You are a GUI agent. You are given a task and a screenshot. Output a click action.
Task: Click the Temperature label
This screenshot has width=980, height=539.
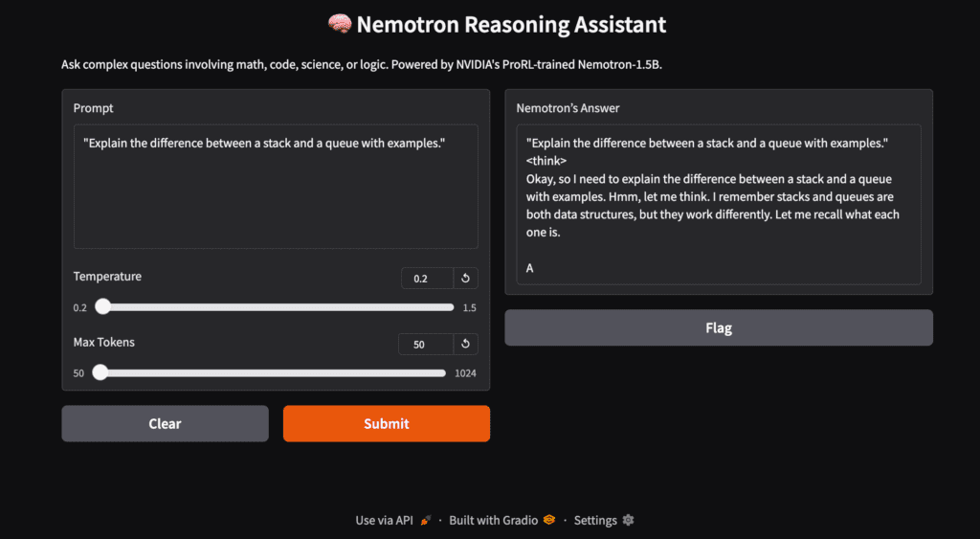coord(107,277)
